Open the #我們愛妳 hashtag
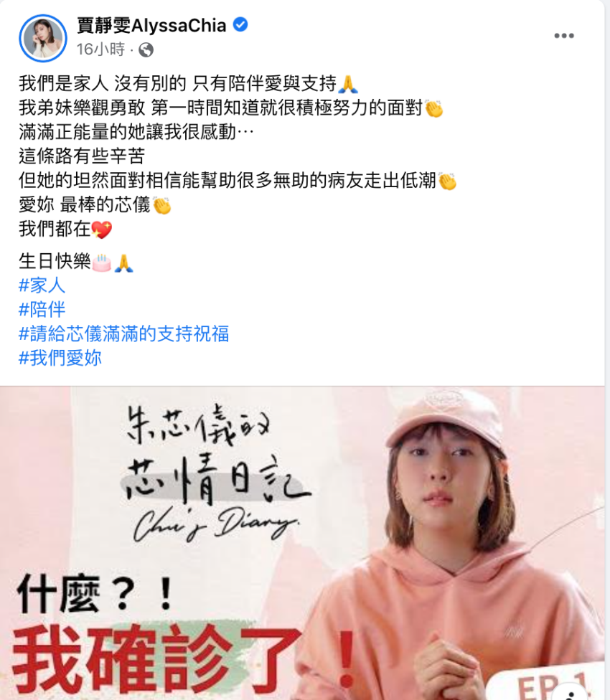 click(x=60, y=358)
